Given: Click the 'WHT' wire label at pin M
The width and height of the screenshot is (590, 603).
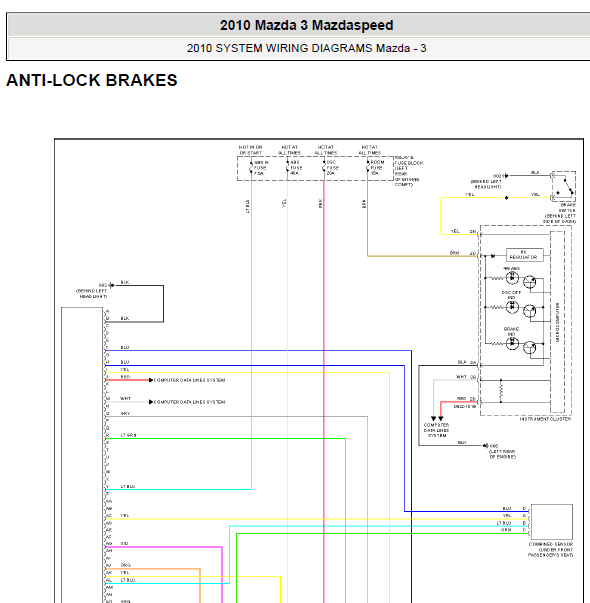Looking at the screenshot, I should (125, 398).
